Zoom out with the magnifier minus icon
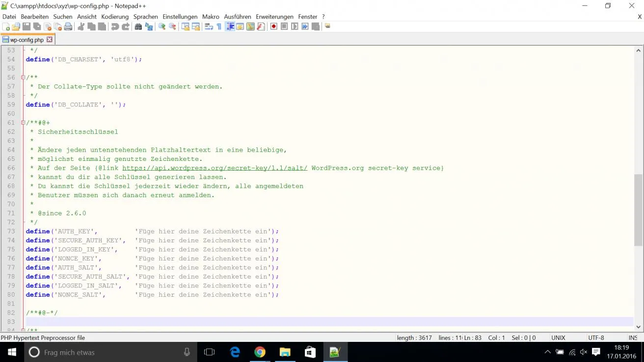The width and height of the screenshot is (644, 362). click(172, 26)
